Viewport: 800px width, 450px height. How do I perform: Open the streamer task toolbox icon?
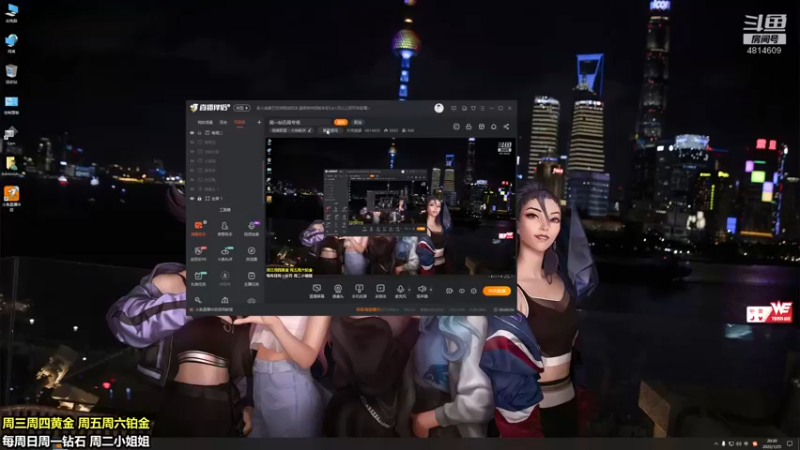252,279
